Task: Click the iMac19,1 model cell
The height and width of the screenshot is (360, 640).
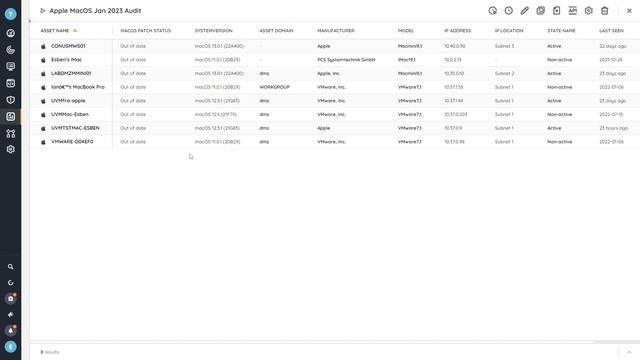Action: point(407,60)
